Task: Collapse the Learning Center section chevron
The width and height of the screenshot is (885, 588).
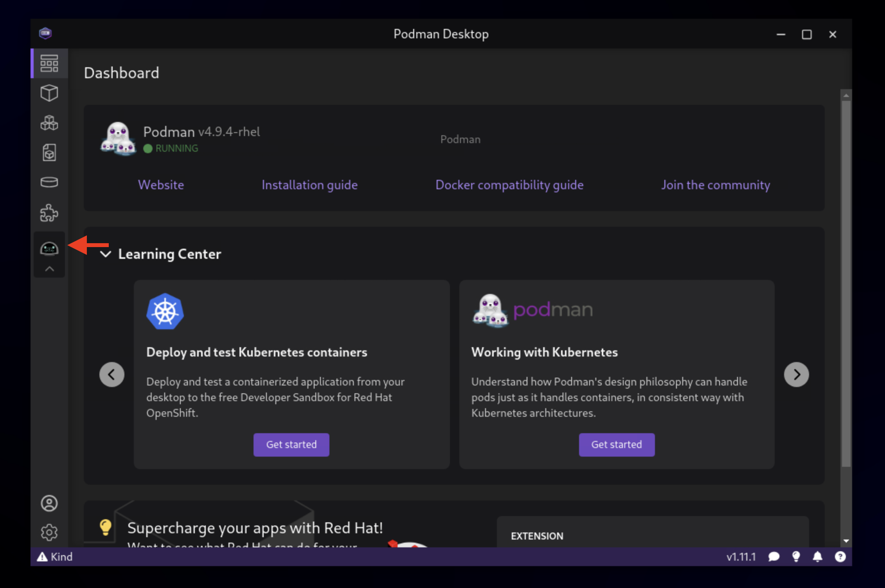Action: pos(106,254)
